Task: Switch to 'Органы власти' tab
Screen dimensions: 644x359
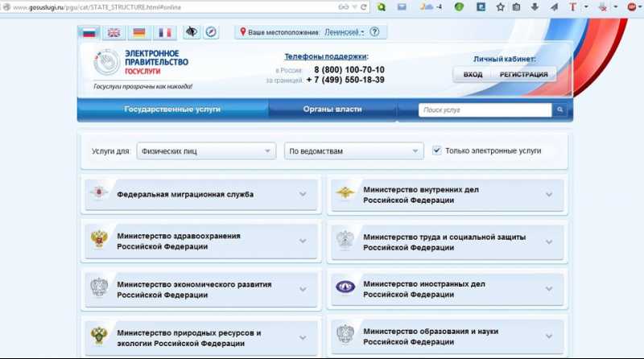Action: tap(332, 109)
